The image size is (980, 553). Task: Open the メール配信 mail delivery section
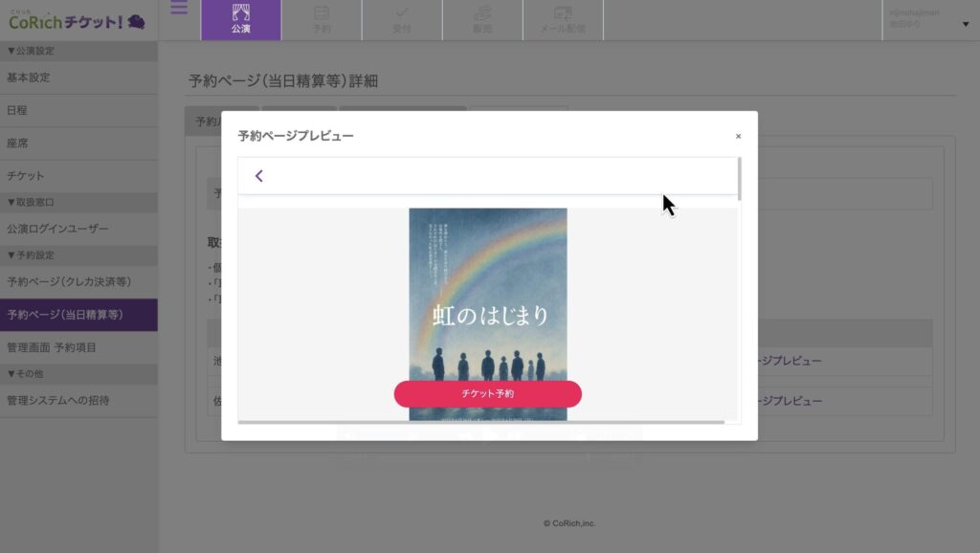click(563, 19)
